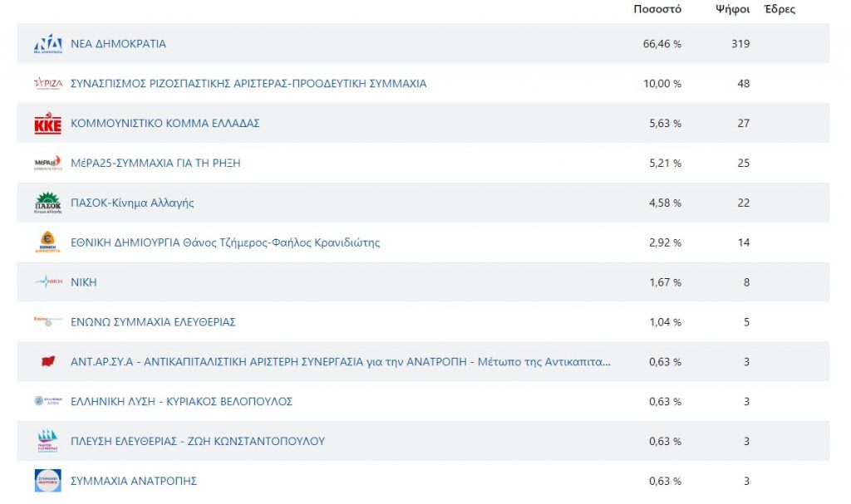This screenshot has height=504, width=851.
Task: Click the ΑΝΤ.ΑΡ.ΣΥ.Α party name link
Action: [x=340, y=362]
